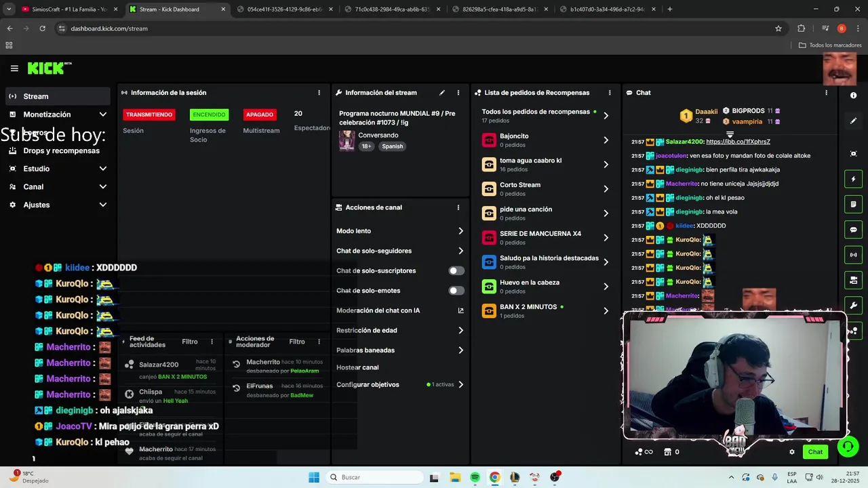This screenshot has height=488, width=868.
Task: Open Feed de actividades options menu
Action: (212, 342)
